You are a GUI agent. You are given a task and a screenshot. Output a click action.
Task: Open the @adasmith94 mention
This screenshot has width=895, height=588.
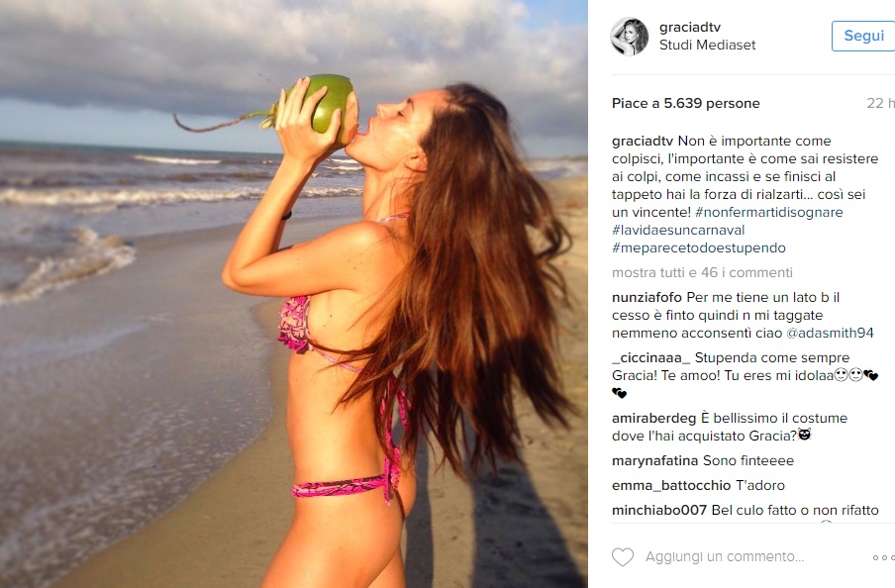[x=830, y=333]
